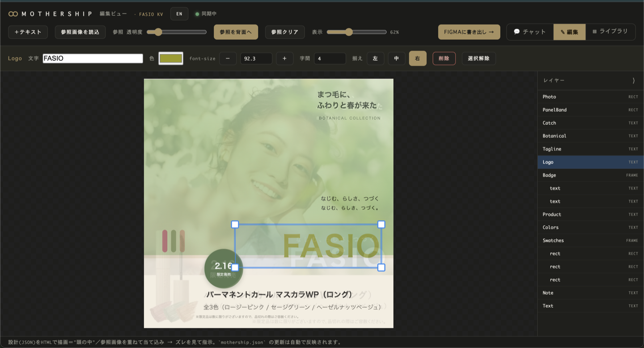Click the レイヤー panel heading

click(x=554, y=81)
